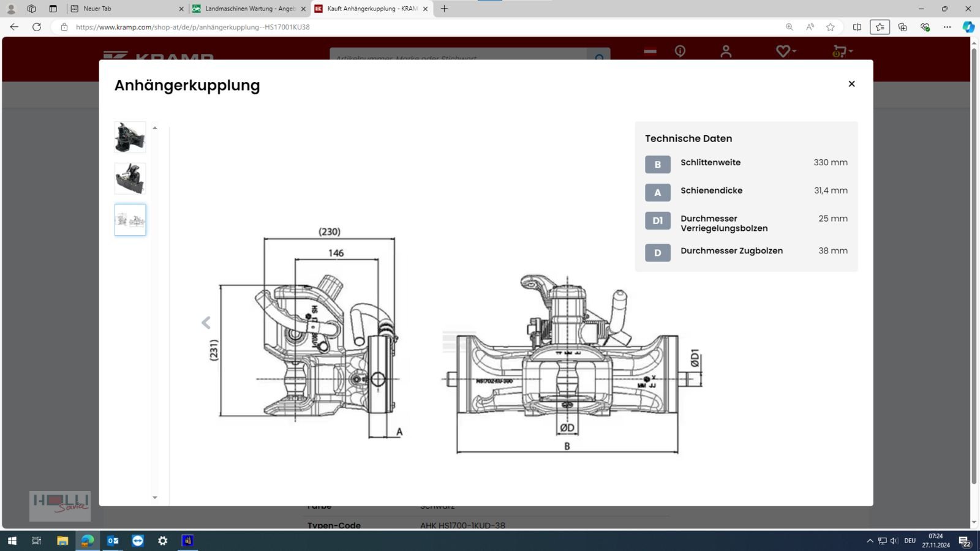This screenshot has width=980, height=551.
Task: Reload the Kramp page
Action: [37, 27]
